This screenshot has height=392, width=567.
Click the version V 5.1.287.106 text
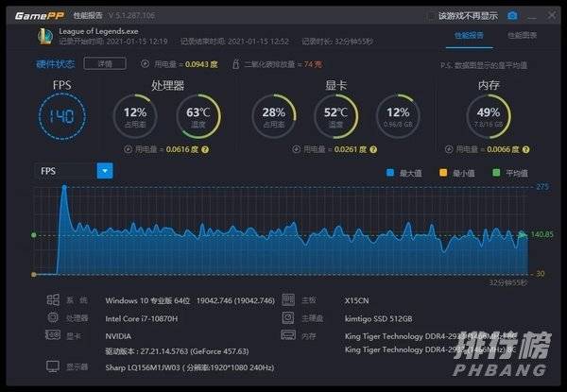[x=131, y=15]
